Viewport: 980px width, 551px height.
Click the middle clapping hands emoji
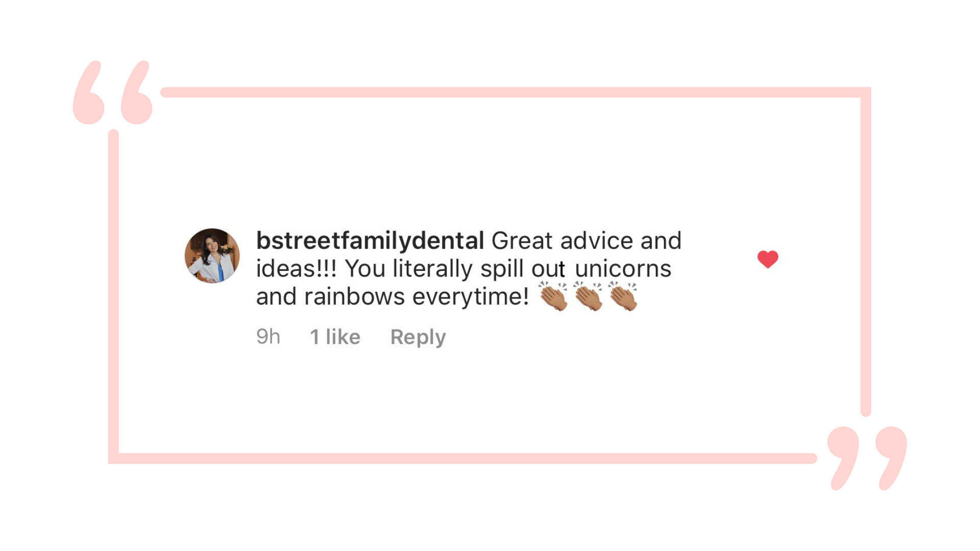(587, 296)
